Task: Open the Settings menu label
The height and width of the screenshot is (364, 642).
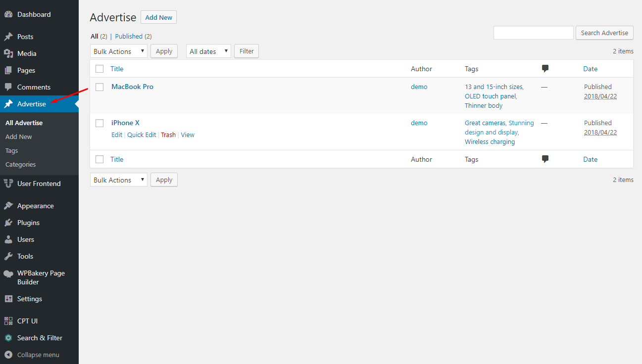Action: [30, 299]
